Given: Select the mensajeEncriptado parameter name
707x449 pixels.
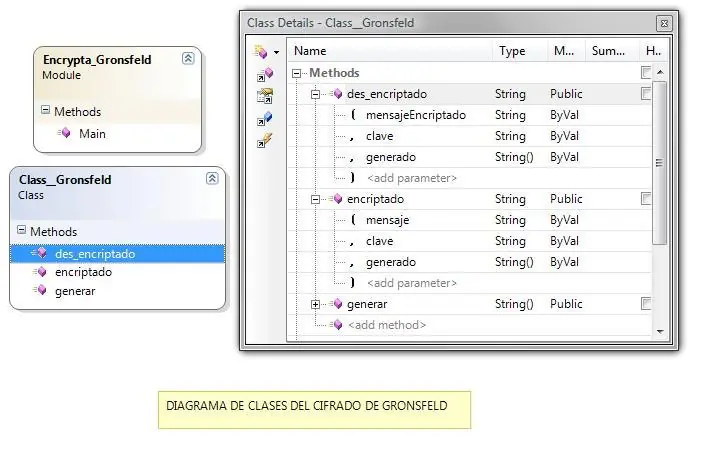Looking at the screenshot, I should (x=416, y=115).
